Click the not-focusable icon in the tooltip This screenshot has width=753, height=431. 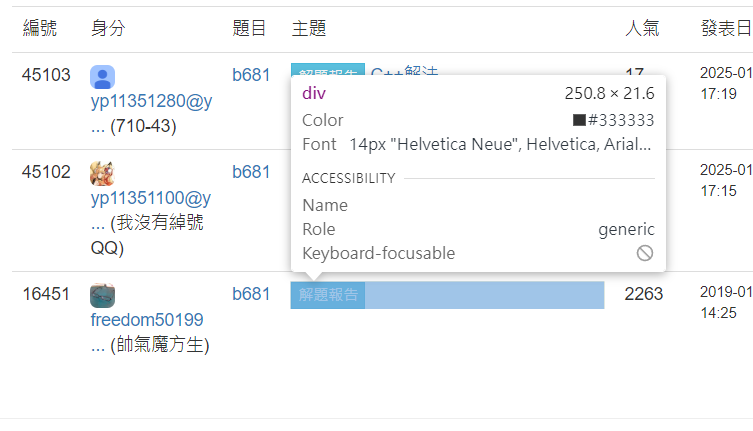[645, 253]
